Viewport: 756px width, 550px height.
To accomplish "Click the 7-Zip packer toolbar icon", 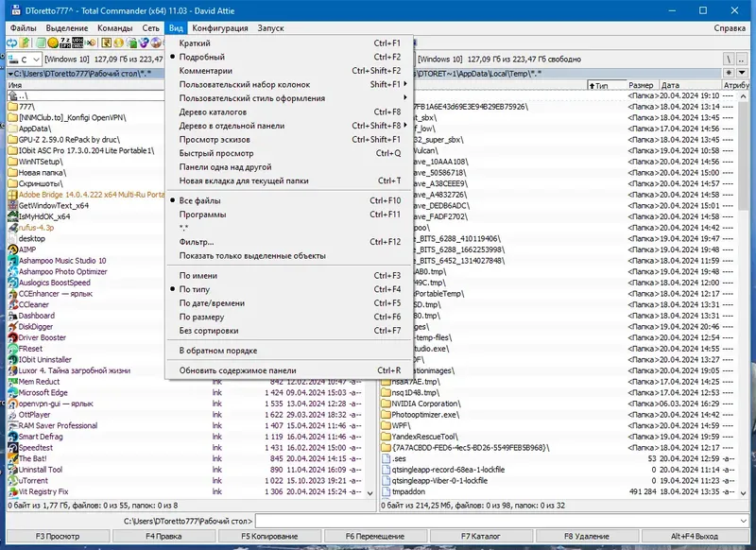I will (x=65, y=43).
